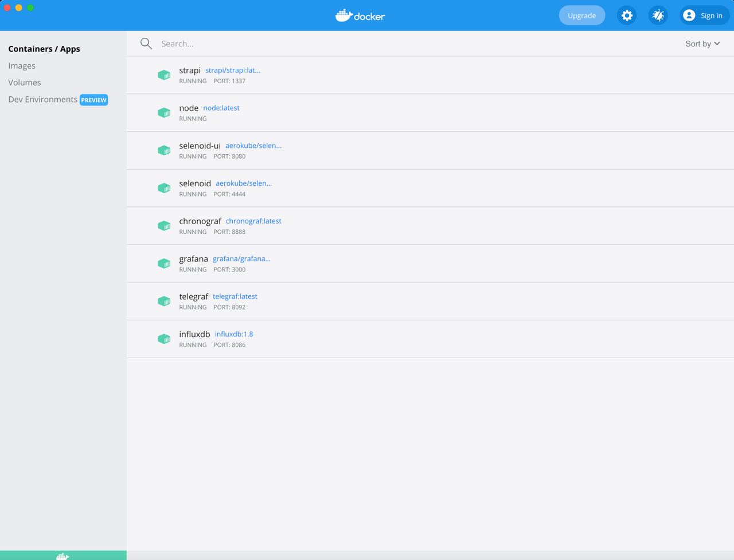The image size is (734, 560).
Task: Click the Docker whale logo in header
Action: click(360, 15)
